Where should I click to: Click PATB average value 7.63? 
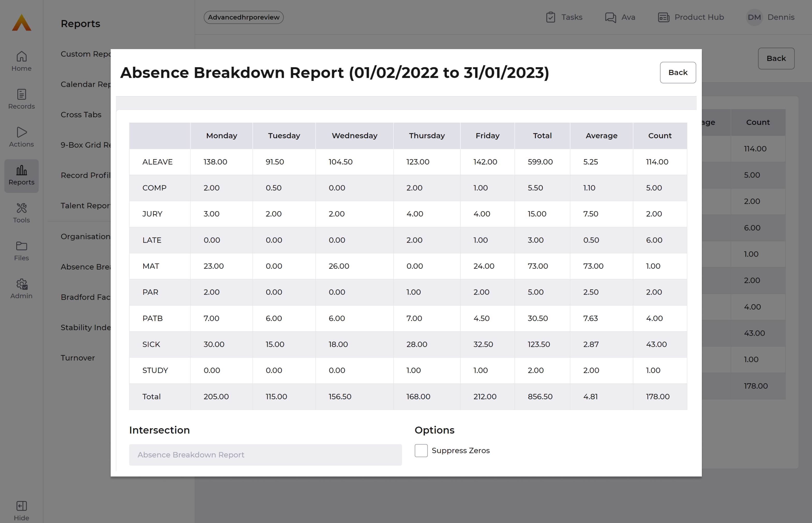(x=590, y=318)
